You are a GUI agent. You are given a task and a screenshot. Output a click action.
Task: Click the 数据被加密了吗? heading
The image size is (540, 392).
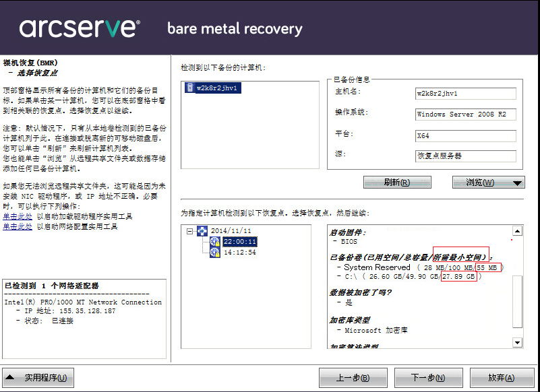361,292
